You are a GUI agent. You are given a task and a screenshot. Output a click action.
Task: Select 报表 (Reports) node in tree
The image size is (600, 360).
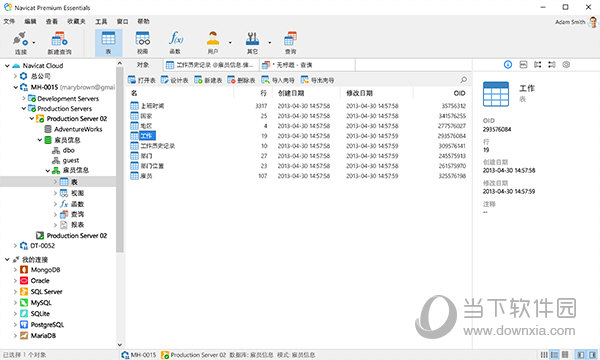pyautogui.click(x=77, y=225)
